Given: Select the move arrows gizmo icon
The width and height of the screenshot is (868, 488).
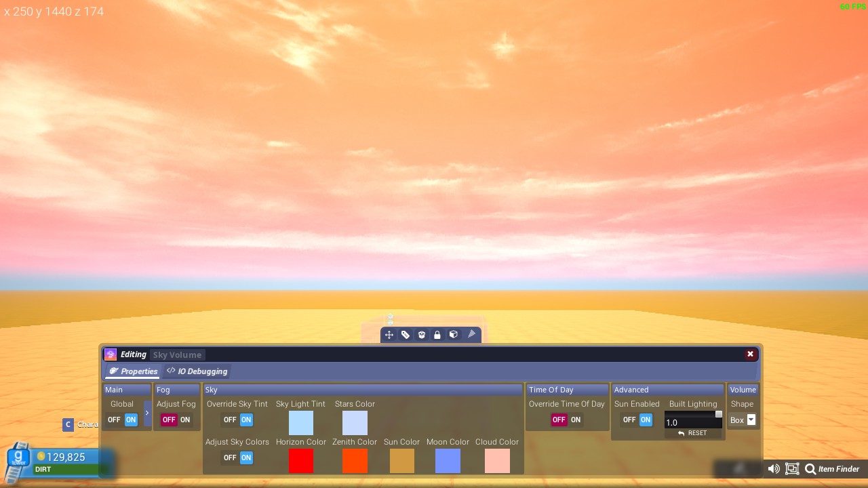Looking at the screenshot, I should coord(389,335).
